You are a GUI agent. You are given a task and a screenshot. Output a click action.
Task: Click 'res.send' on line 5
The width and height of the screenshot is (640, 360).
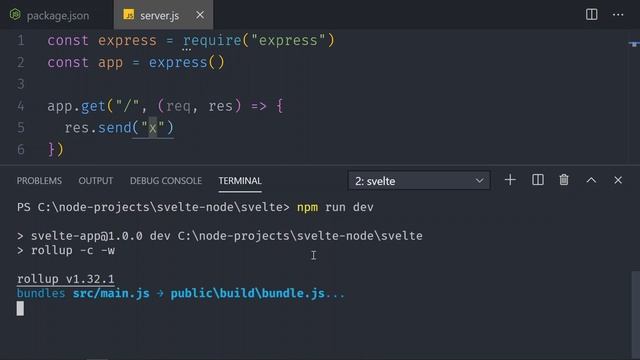pyautogui.click(x=98, y=128)
